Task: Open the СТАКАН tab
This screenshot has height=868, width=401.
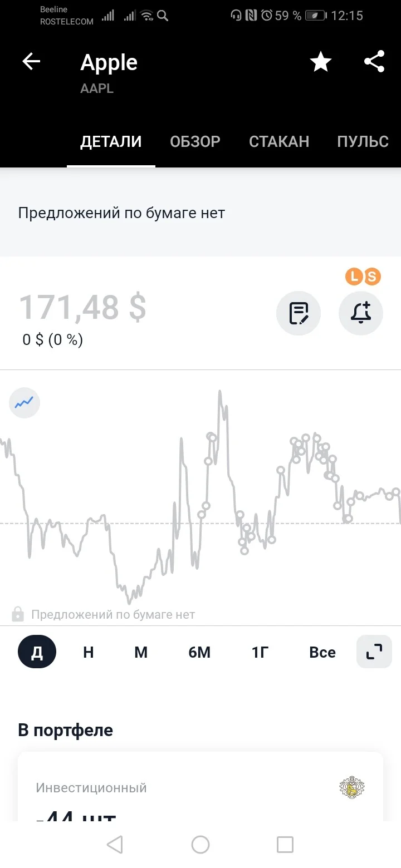Action: coord(279,141)
